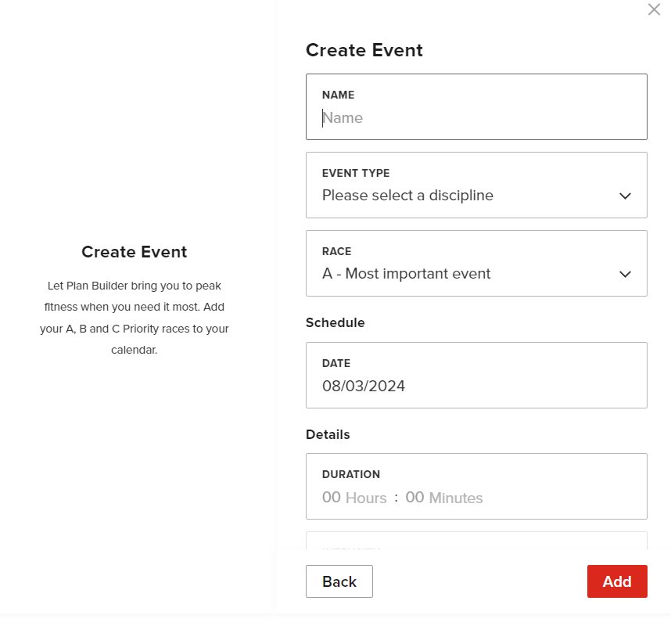Click the Details section heading
671x644 pixels.
[x=328, y=434]
